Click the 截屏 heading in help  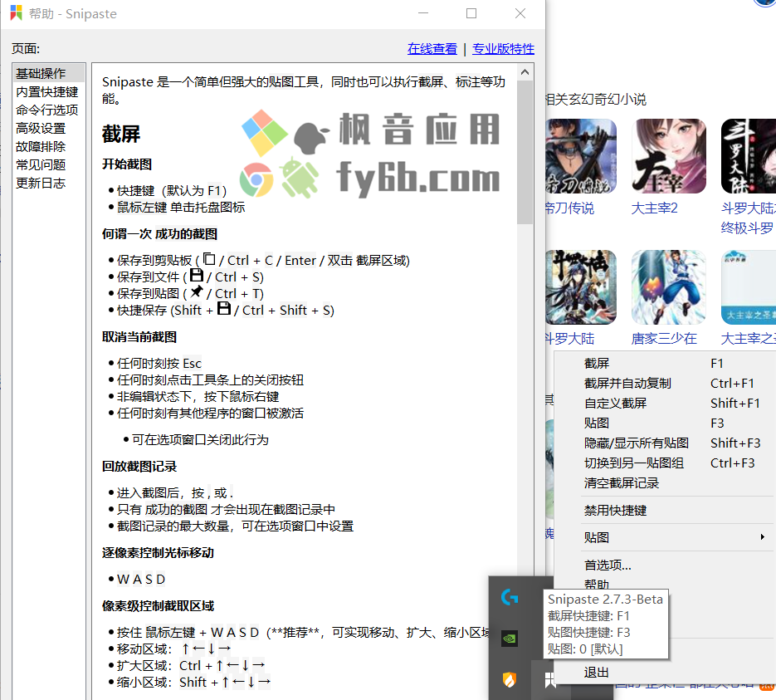coord(121,135)
